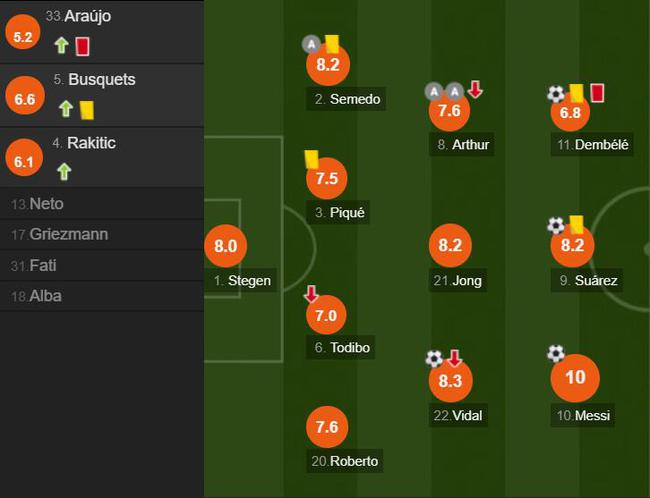This screenshot has height=498, width=650.
Task: Select Messi's 10 rating circle
Action: point(575,377)
